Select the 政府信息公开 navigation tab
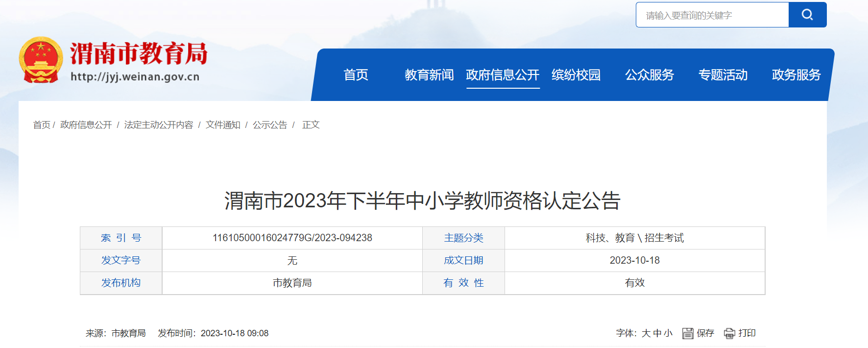This screenshot has height=348, width=868. (503, 75)
